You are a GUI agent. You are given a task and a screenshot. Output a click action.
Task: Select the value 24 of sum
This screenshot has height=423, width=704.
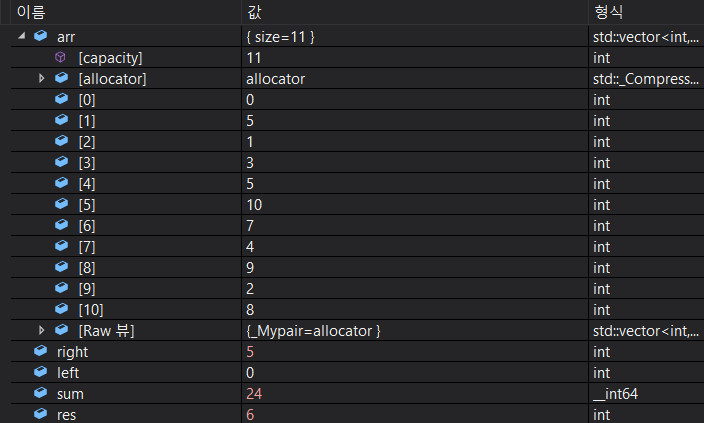(x=254, y=394)
